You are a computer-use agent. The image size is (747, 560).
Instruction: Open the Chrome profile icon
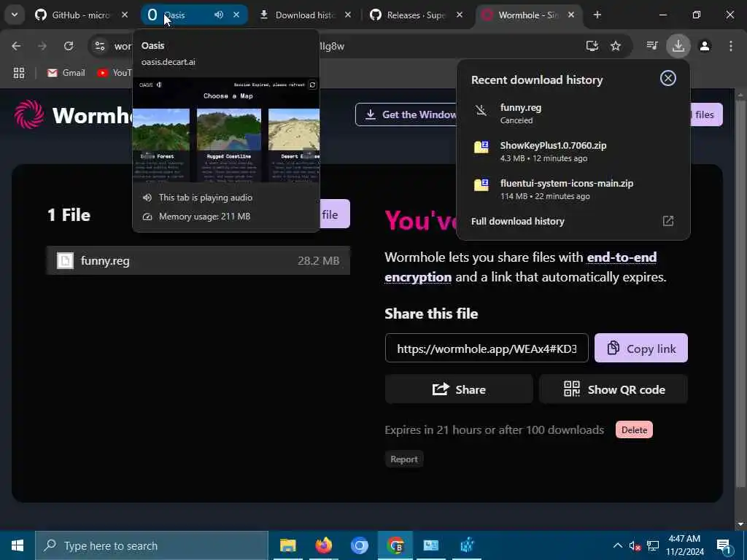click(705, 46)
